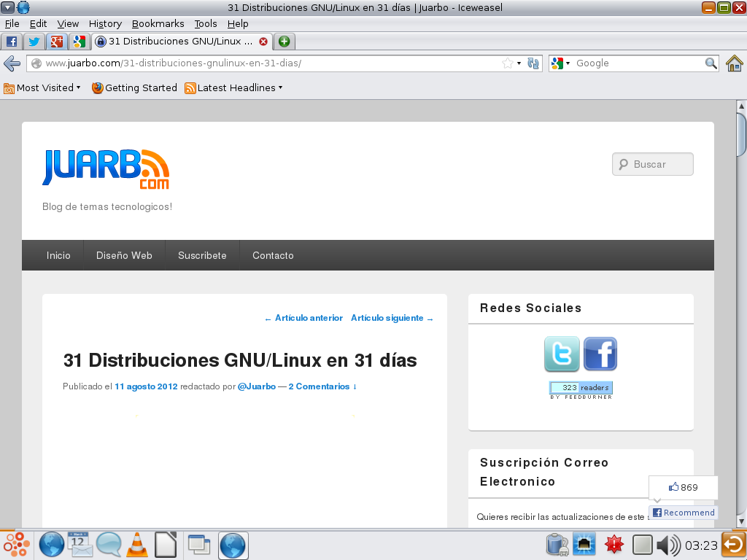Go back with the arrow button
Viewport: 747px width, 560px height.
[12, 63]
